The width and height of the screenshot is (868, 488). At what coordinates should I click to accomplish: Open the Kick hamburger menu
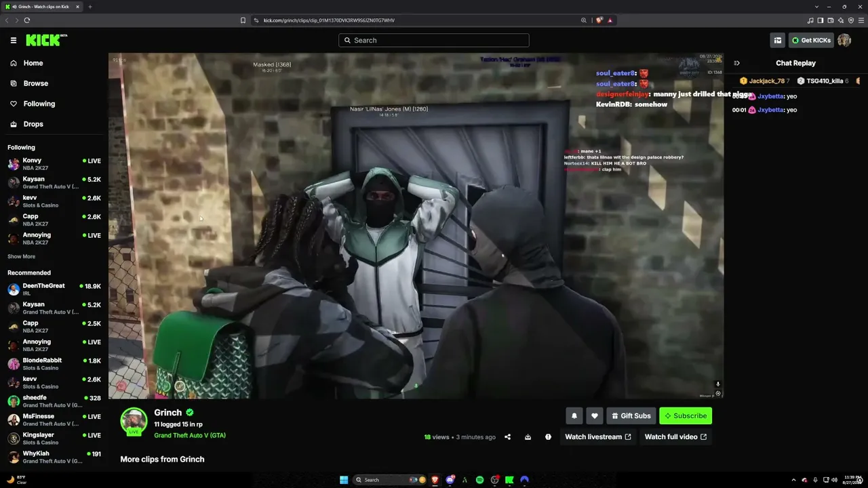coord(13,40)
